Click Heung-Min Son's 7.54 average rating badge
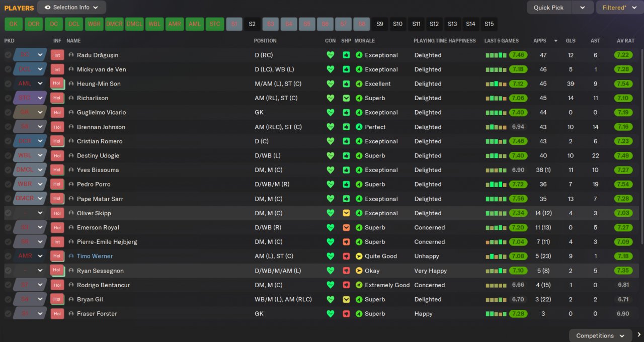The height and width of the screenshot is (342, 644). (x=623, y=84)
